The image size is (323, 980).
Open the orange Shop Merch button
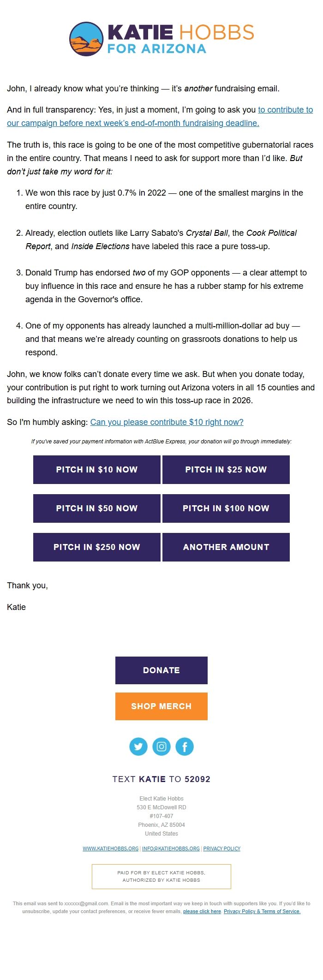[x=161, y=706]
